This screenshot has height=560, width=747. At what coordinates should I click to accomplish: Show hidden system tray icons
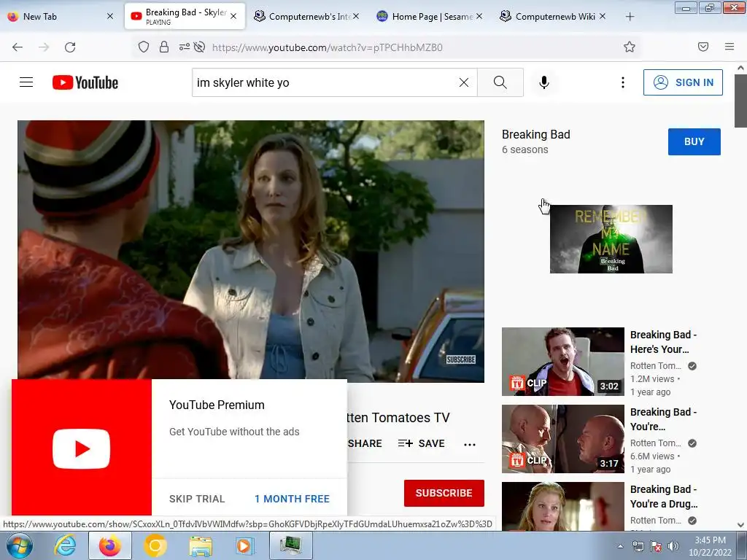point(620,546)
